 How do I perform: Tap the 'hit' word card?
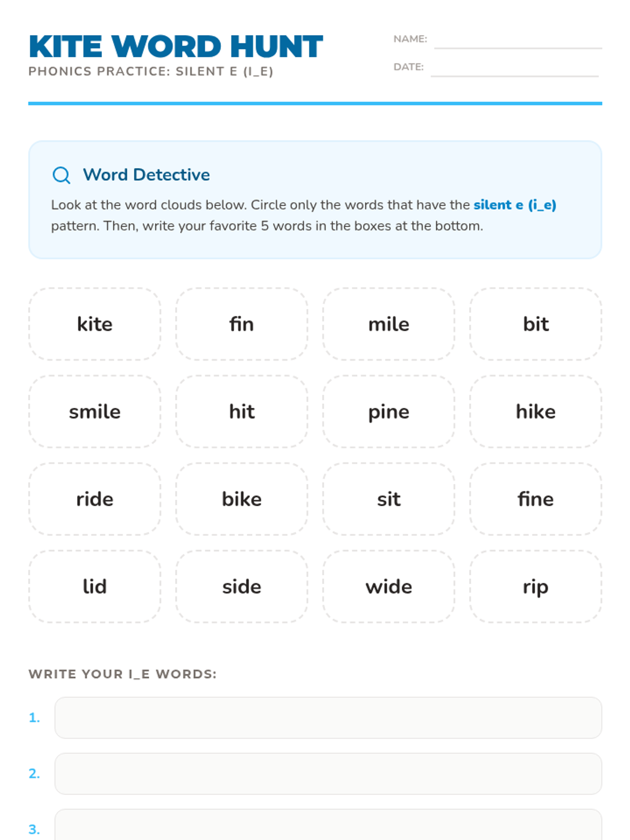pyautogui.click(x=241, y=412)
